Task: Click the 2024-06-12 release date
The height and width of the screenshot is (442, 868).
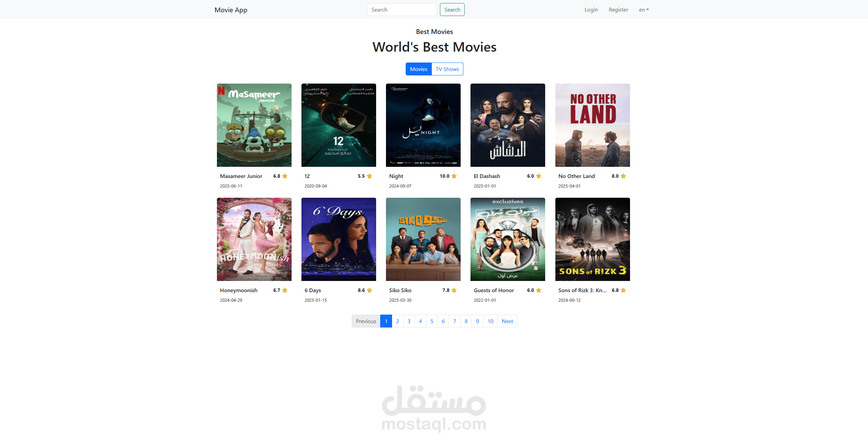Action: tap(569, 300)
